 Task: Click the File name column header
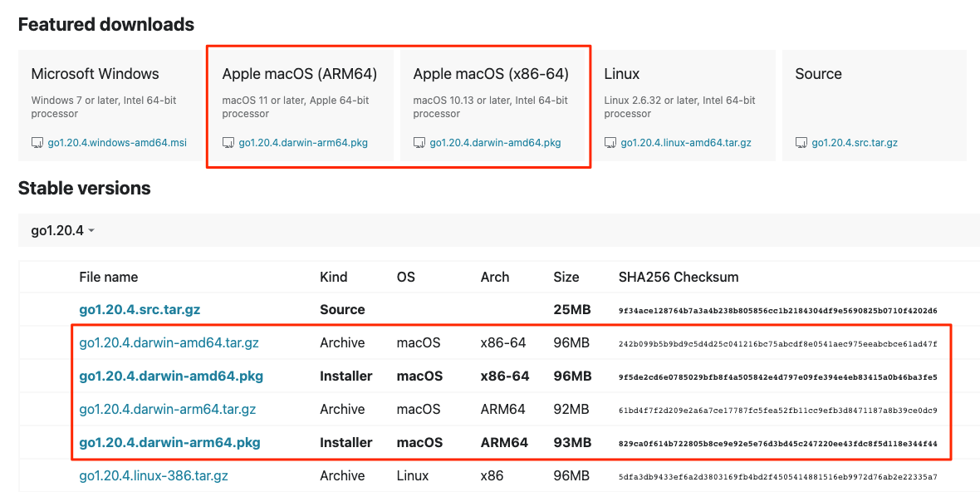click(109, 277)
